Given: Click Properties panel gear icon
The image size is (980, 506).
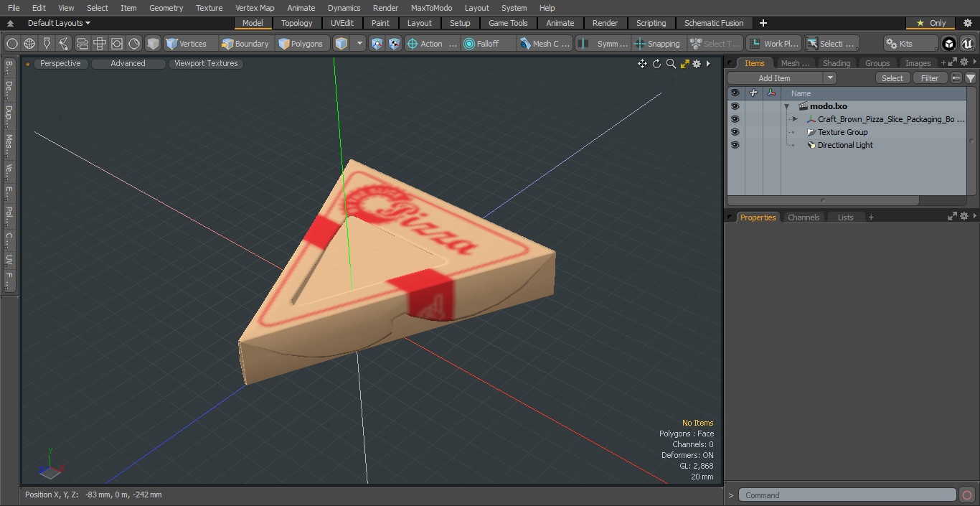Looking at the screenshot, I should tap(965, 217).
